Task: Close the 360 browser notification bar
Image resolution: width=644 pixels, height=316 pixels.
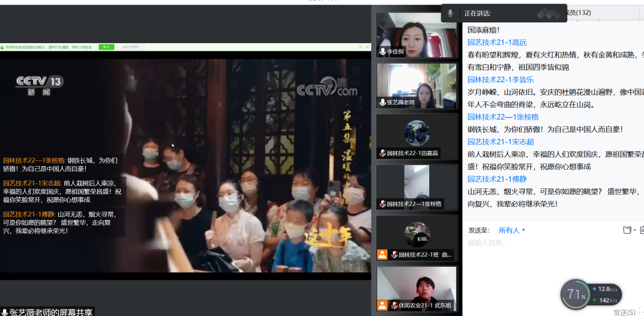Action: pyautogui.click(x=367, y=47)
